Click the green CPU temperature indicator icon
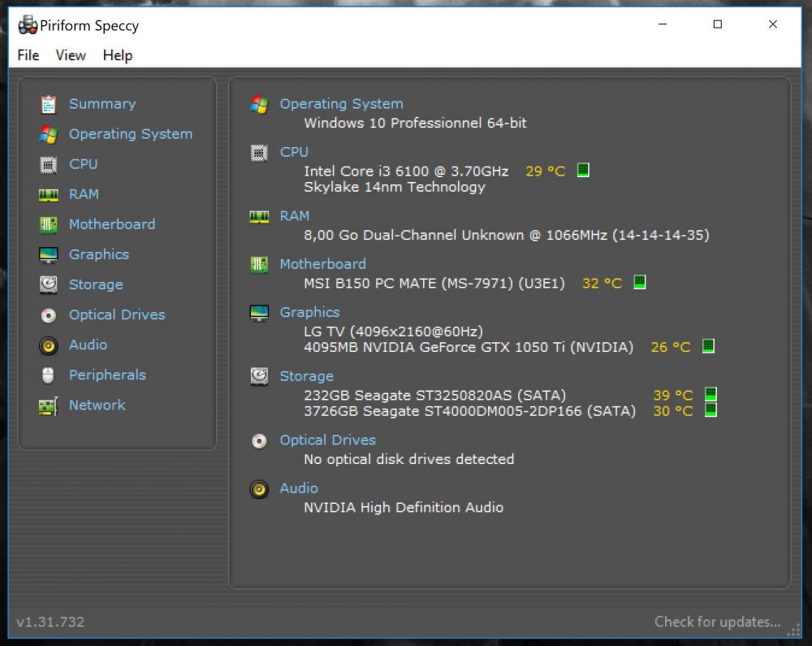The height and width of the screenshot is (646, 812). click(583, 171)
